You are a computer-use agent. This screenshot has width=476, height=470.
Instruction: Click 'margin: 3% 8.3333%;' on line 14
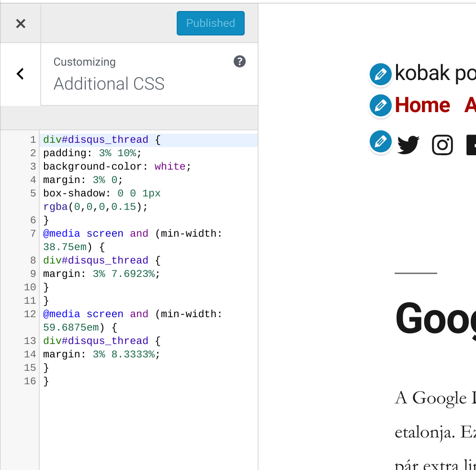point(102,354)
